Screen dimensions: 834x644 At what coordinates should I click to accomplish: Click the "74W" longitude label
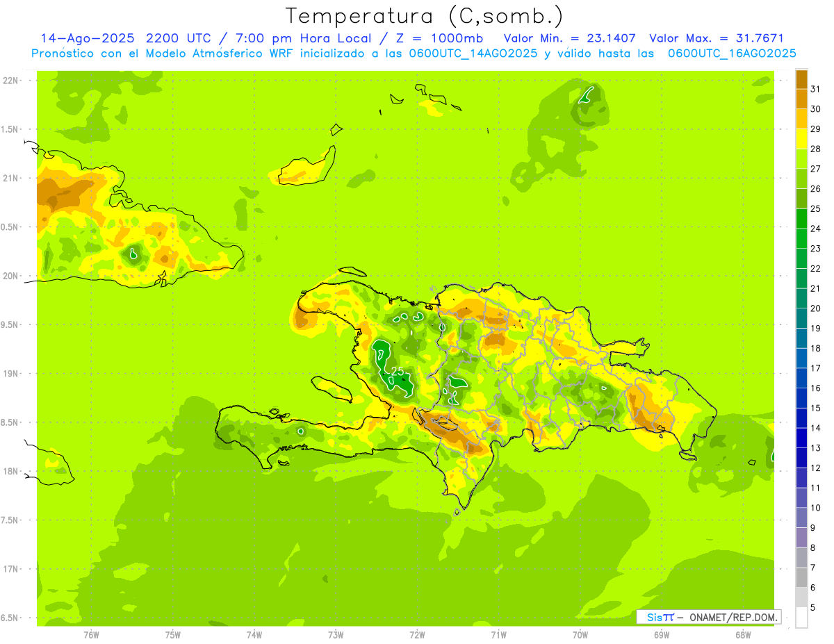254,635
